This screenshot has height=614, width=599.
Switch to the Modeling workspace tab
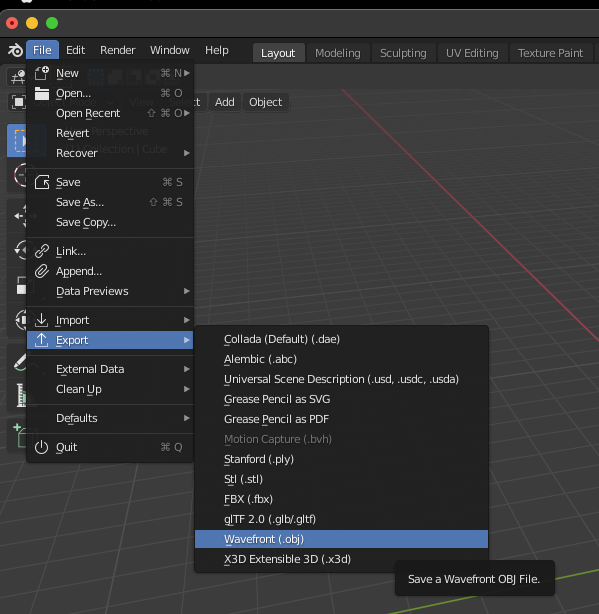click(x=337, y=53)
